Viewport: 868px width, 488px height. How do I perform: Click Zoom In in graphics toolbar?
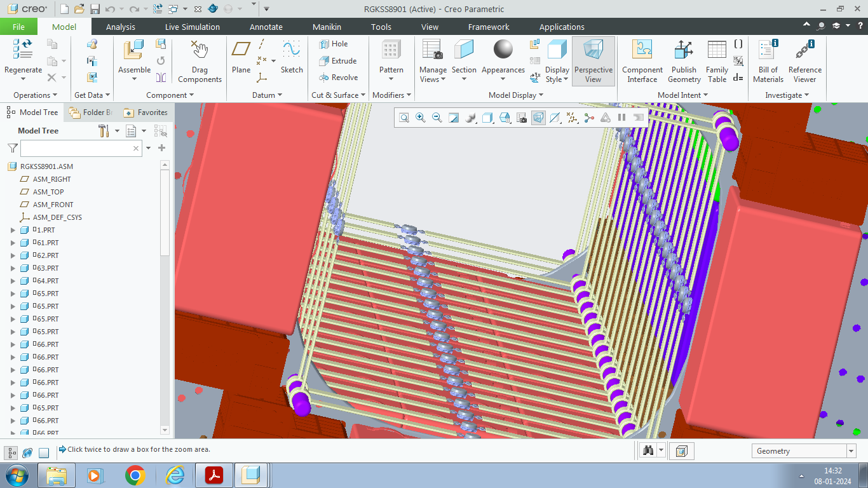[x=421, y=118]
